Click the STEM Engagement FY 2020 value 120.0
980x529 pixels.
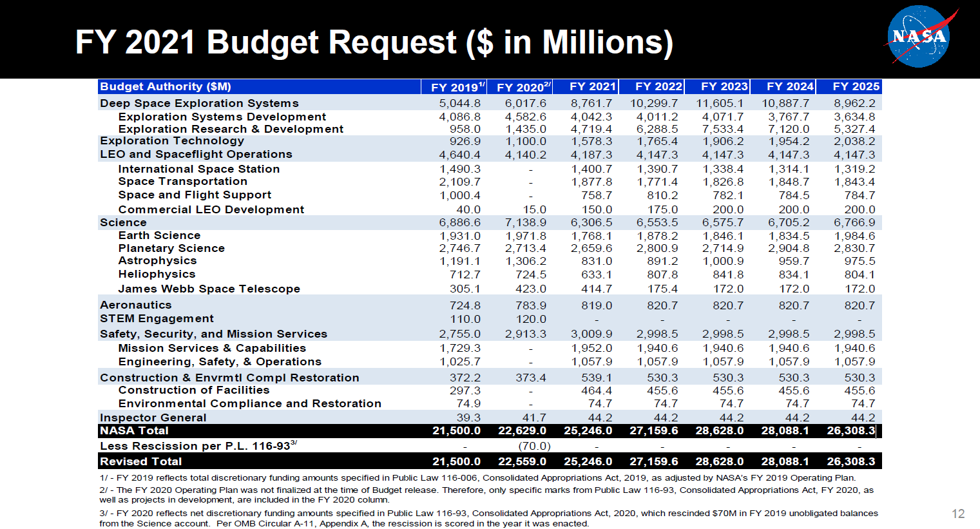coord(531,319)
